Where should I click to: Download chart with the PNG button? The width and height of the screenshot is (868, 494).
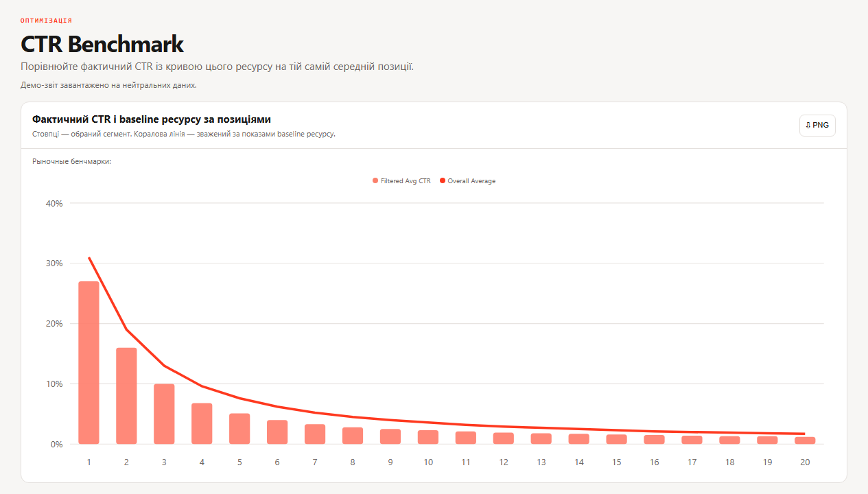point(817,126)
